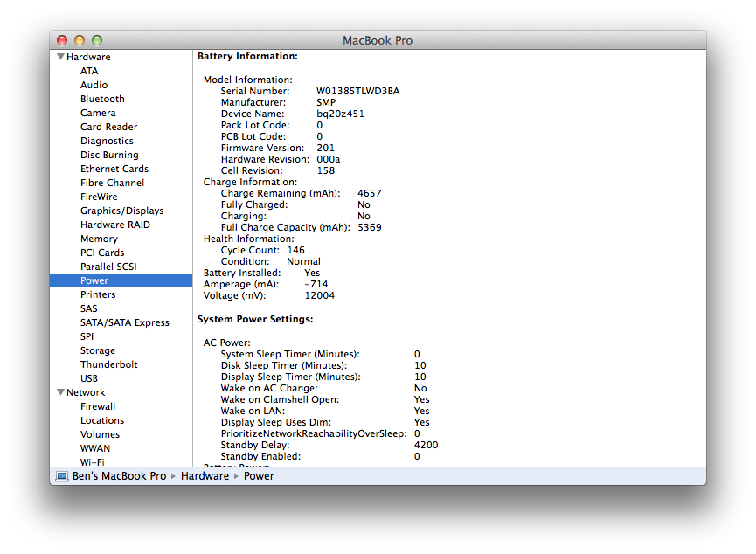Open Locations under Network
The width and height of the screenshot is (756, 554).
coord(102,420)
